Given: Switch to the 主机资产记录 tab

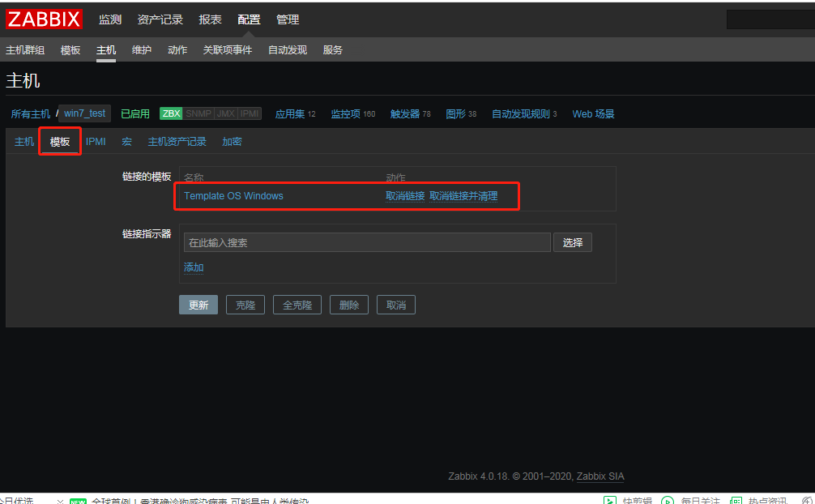Looking at the screenshot, I should tap(177, 142).
